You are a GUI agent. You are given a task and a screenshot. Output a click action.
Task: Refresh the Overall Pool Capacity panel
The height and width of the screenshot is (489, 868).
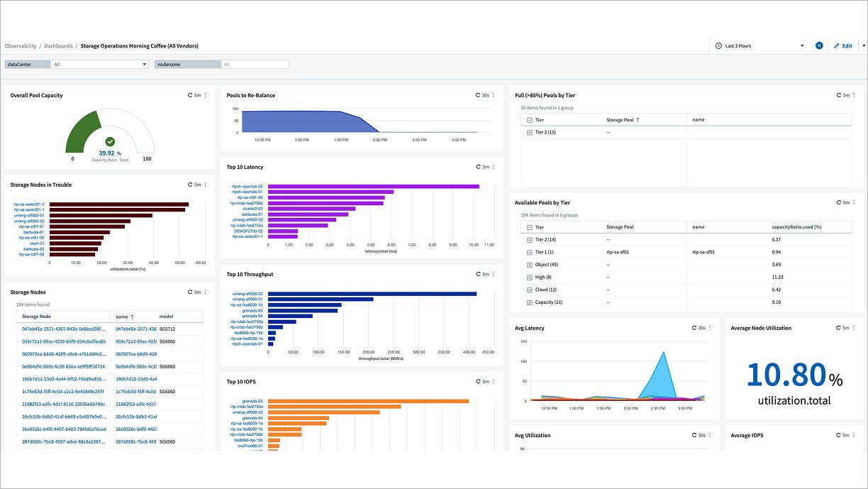pyautogui.click(x=191, y=95)
